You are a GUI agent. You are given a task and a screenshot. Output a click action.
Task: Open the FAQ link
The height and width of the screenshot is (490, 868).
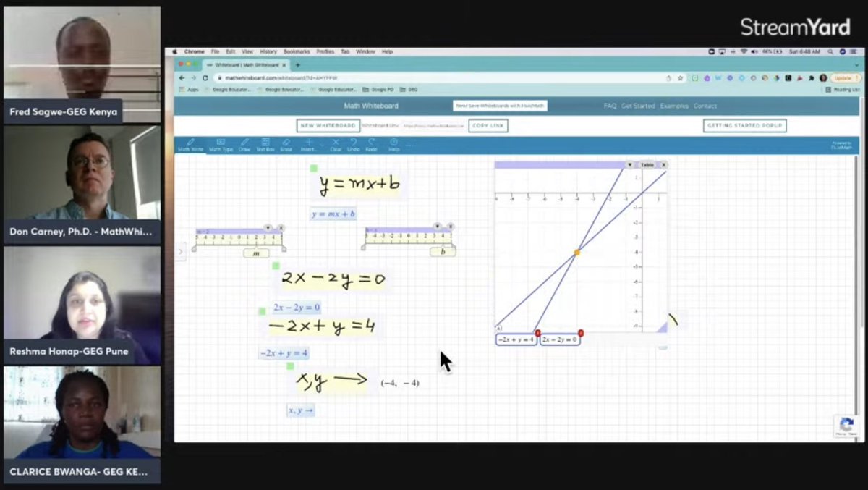[610, 106]
